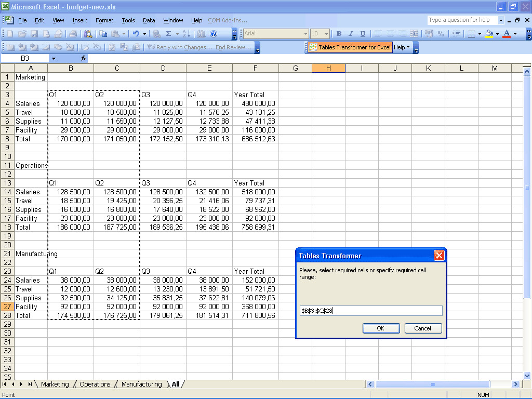Apply percent style format

coord(441,34)
